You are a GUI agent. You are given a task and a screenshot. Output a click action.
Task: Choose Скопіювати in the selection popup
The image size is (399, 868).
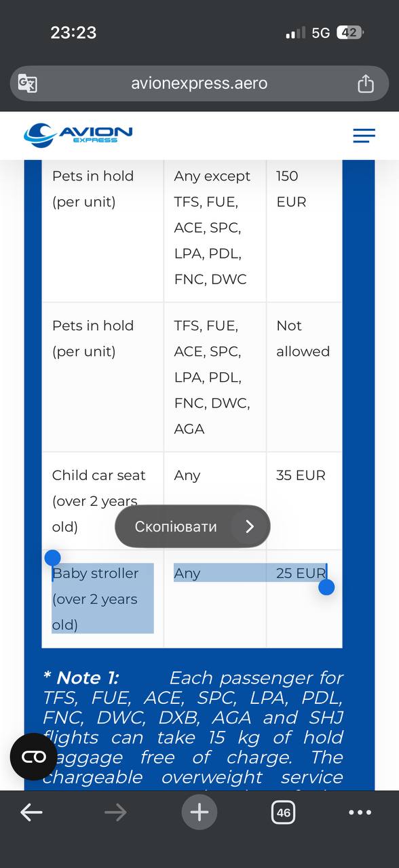click(176, 526)
